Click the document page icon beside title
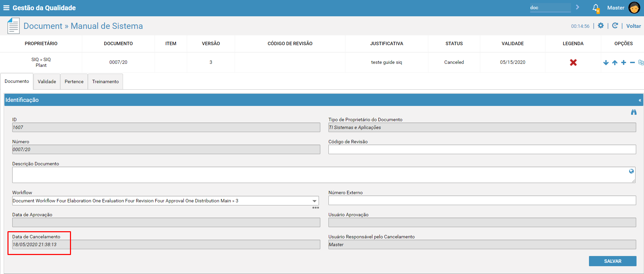 pyautogui.click(x=14, y=26)
